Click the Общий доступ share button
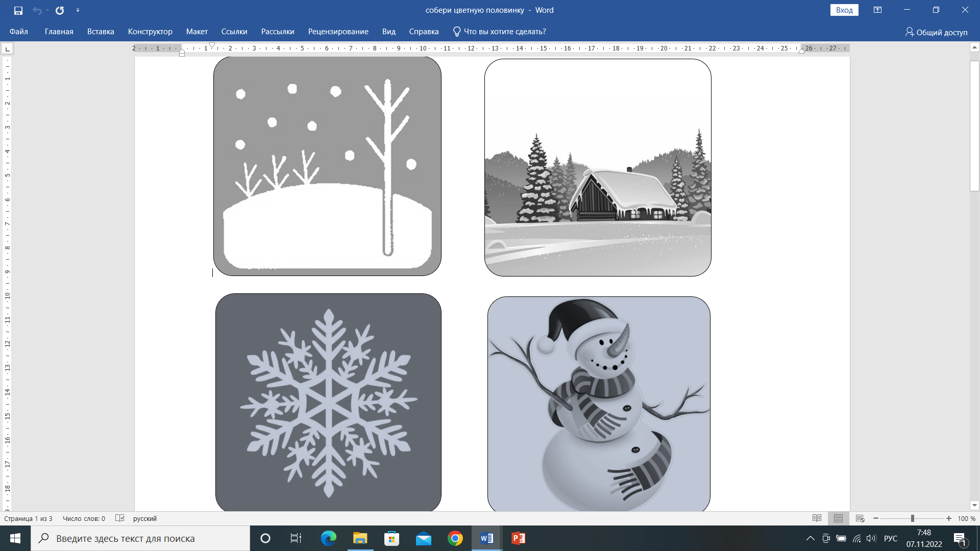 click(937, 32)
